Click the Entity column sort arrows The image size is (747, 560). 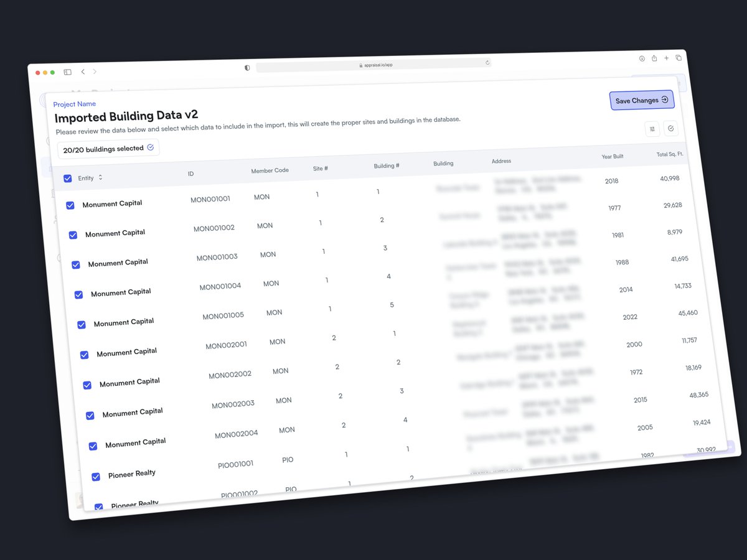[x=100, y=177]
